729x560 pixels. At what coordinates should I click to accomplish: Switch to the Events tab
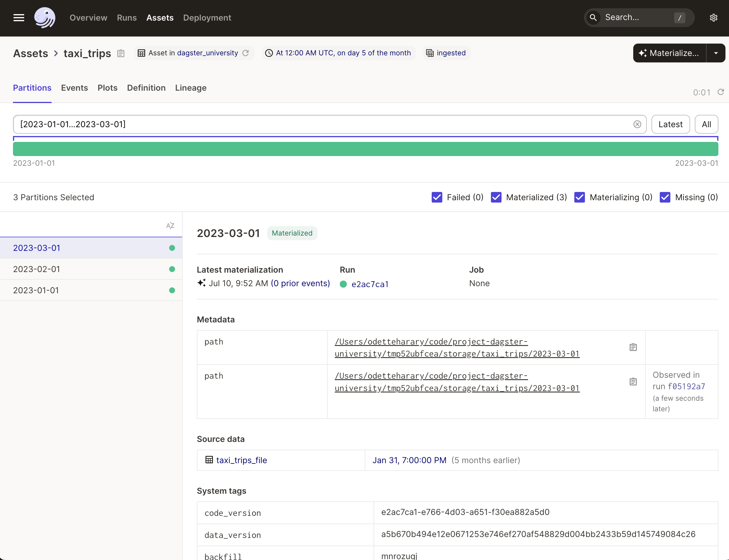(74, 88)
